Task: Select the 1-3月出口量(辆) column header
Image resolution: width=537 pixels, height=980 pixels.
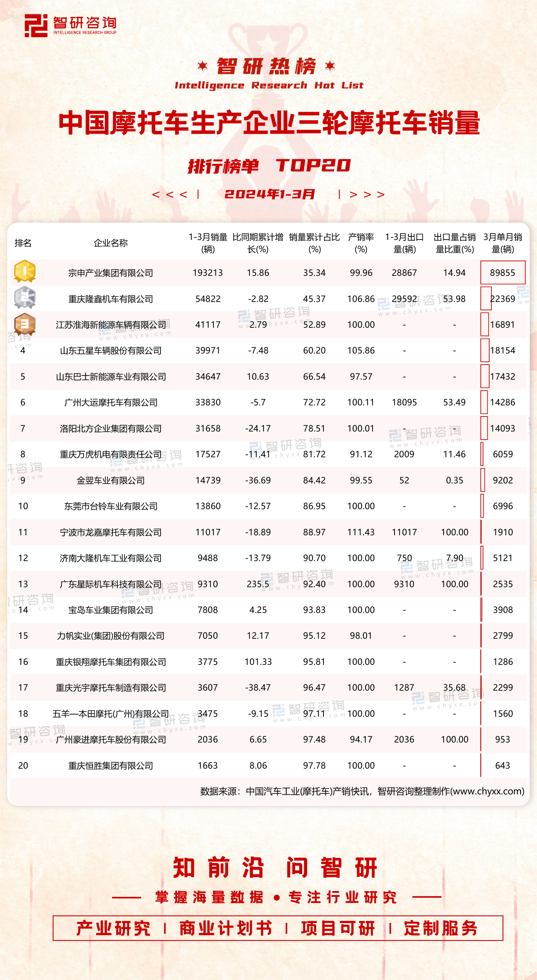Action: click(404, 243)
